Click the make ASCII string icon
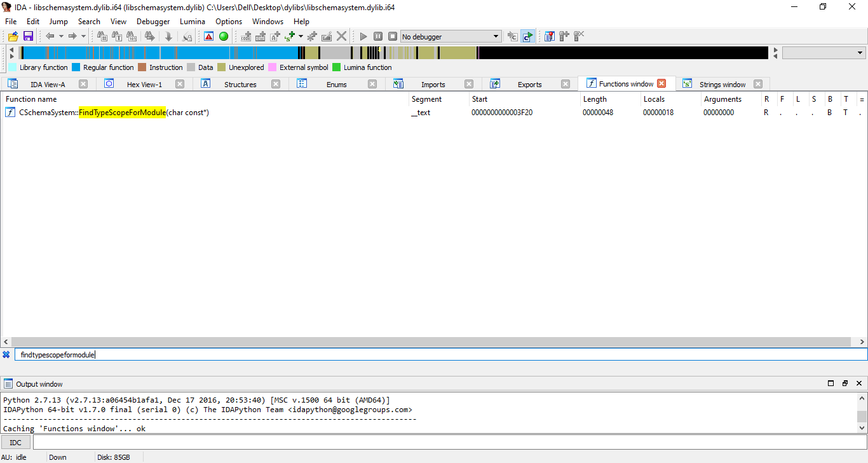 pos(275,36)
